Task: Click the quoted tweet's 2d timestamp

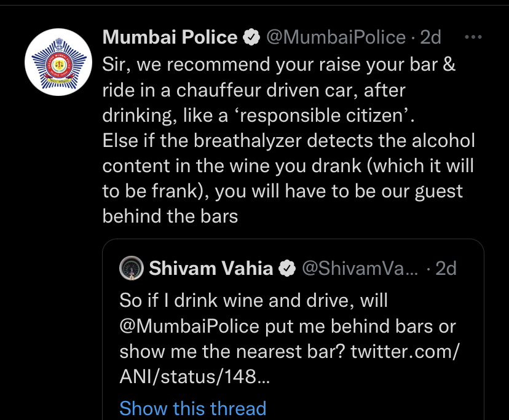Action: click(446, 268)
